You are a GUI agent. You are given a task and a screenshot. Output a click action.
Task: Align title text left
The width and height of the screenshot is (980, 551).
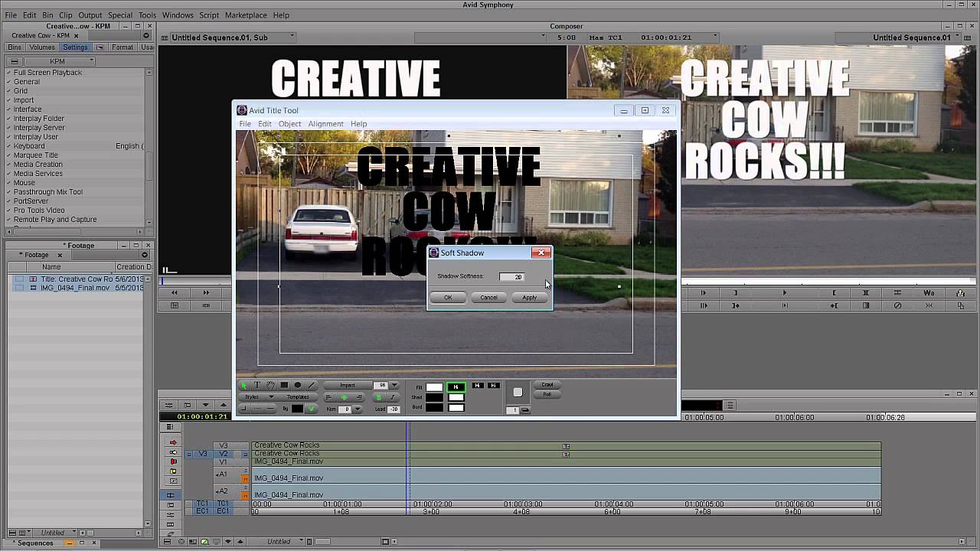329,397
